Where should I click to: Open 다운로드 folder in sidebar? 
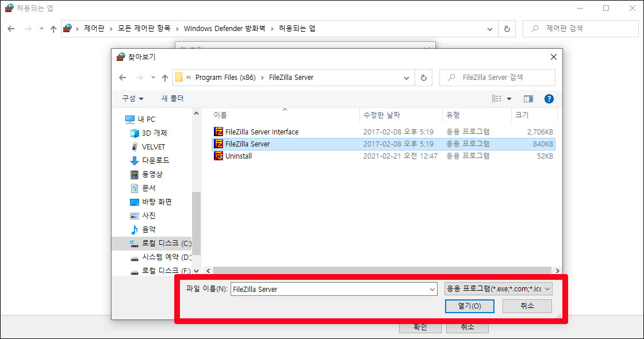pos(149,160)
